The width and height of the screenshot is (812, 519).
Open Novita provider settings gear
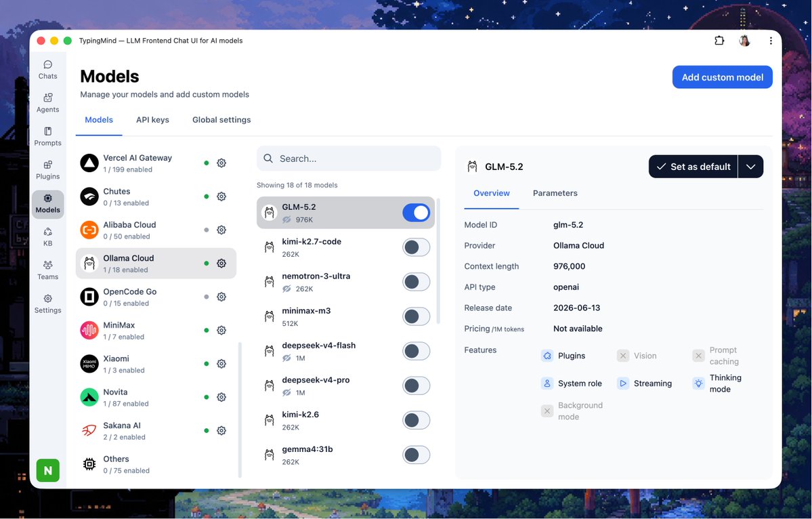pos(221,397)
